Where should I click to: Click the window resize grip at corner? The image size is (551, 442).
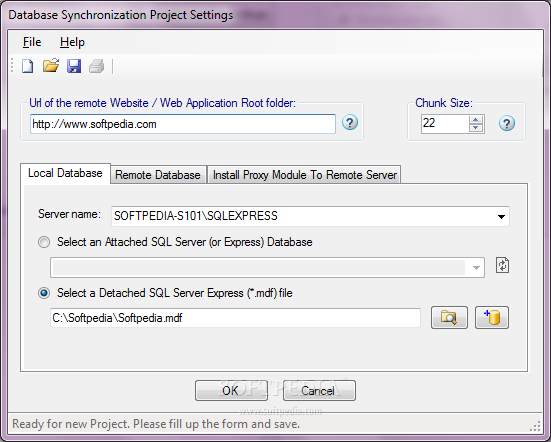click(x=535, y=427)
